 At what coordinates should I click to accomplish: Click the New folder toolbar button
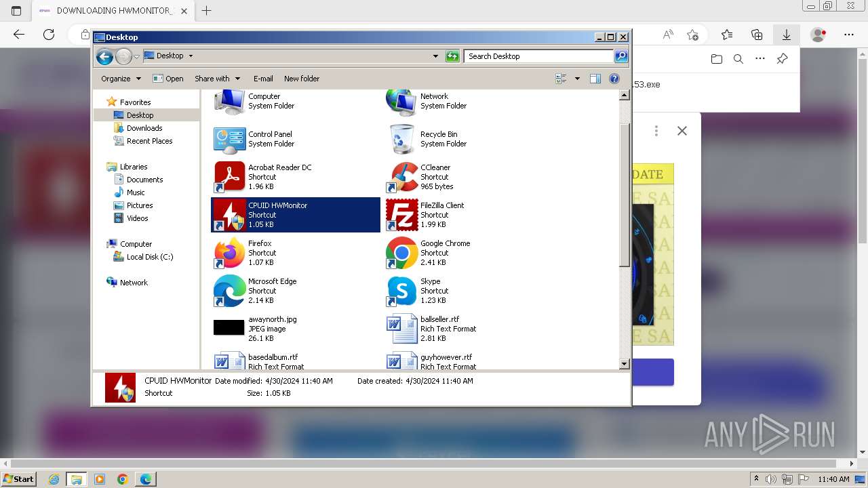click(302, 79)
